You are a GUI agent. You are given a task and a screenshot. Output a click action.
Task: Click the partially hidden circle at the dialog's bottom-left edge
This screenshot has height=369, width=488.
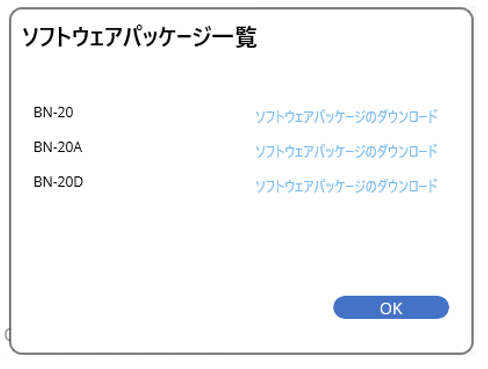tap(7, 334)
